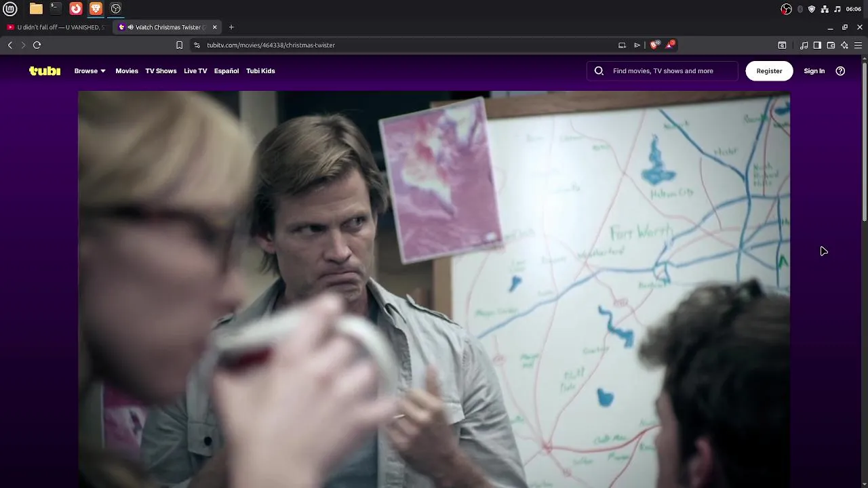The height and width of the screenshot is (488, 868).
Task: Open the network connections tray icon
Action: pos(825,9)
